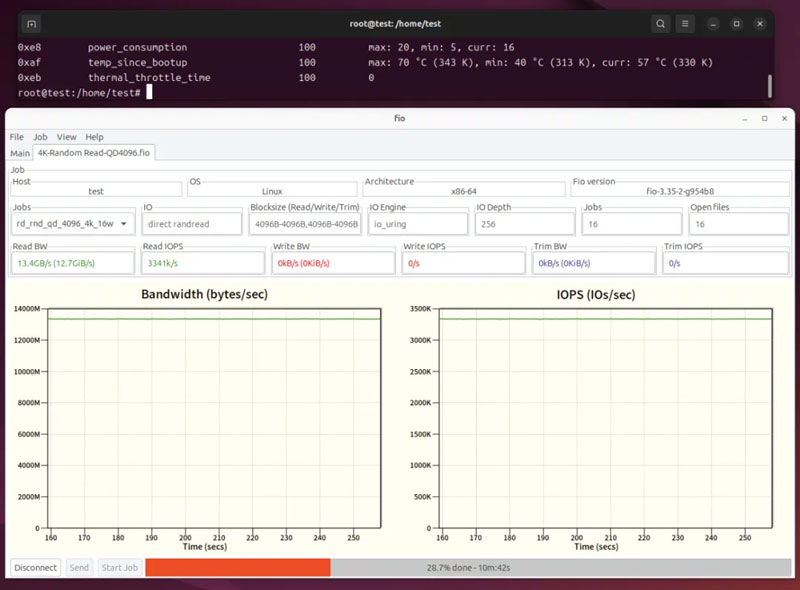
Task: Click the Jobs count field 16
Action: [x=632, y=224]
